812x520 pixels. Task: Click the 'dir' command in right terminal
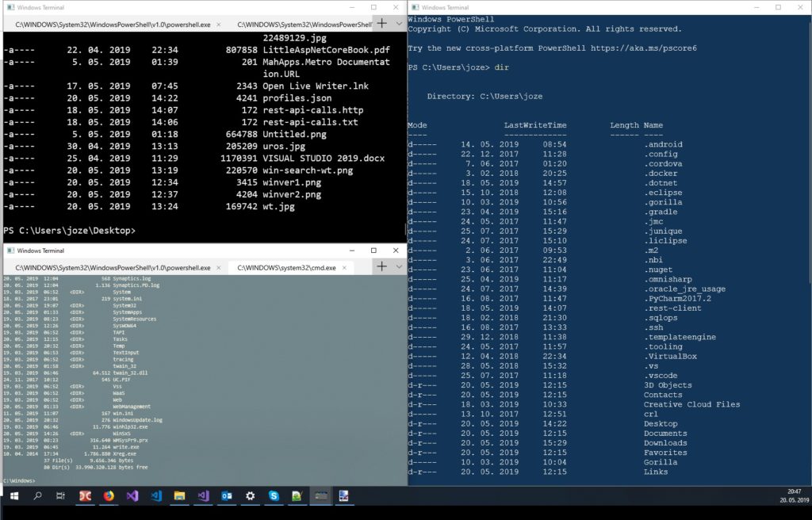tap(501, 67)
